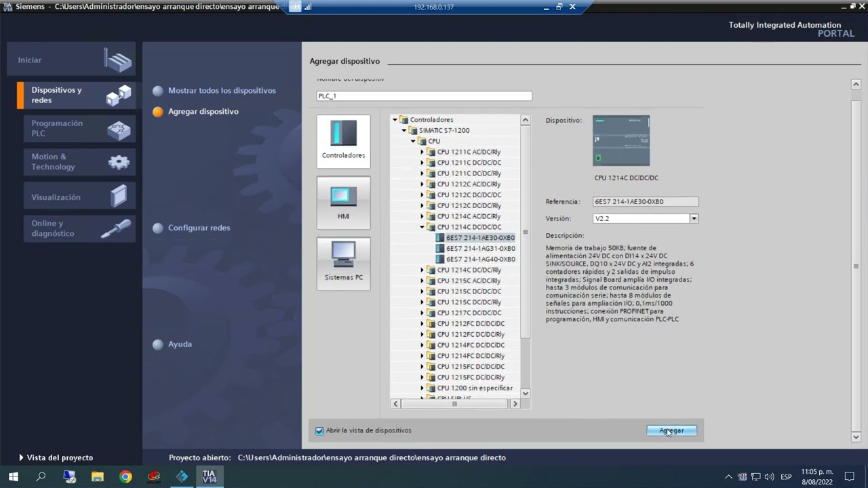868x488 pixels.
Task: Open File Explorer from the taskbar
Action: [98, 476]
